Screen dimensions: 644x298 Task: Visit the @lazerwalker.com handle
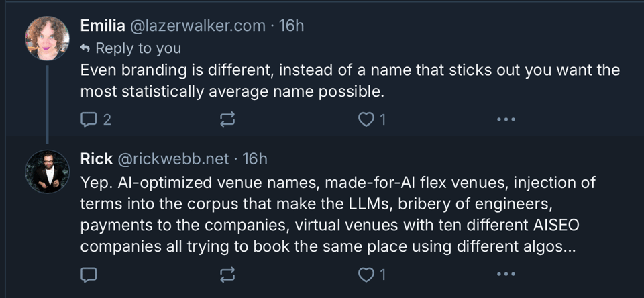pos(197,26)
